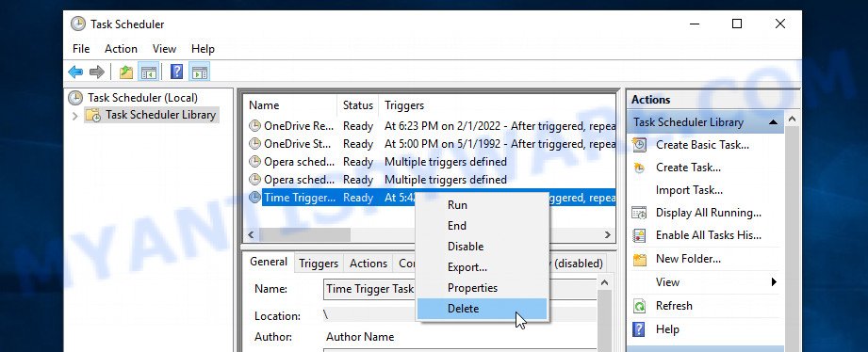868x352 pixels.
Task: Toggle the Show/Hide Action Pane icon
Action: coord(199,72)
